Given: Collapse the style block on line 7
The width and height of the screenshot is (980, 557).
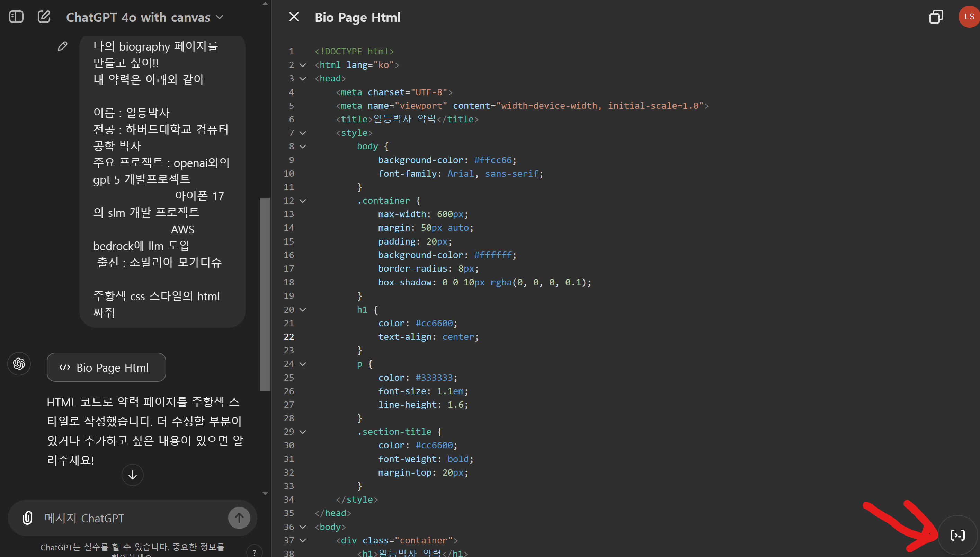Looking at the screenshot, I should [302, 133].
